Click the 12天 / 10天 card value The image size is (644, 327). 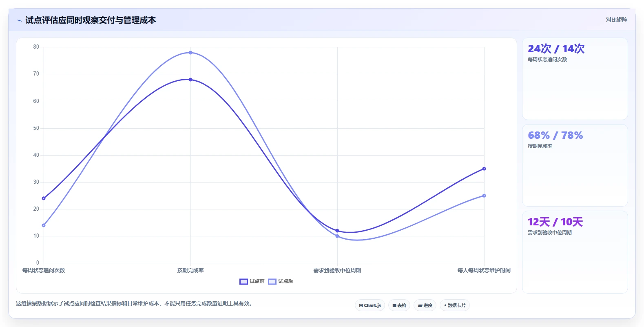click(x=555, y=222)
